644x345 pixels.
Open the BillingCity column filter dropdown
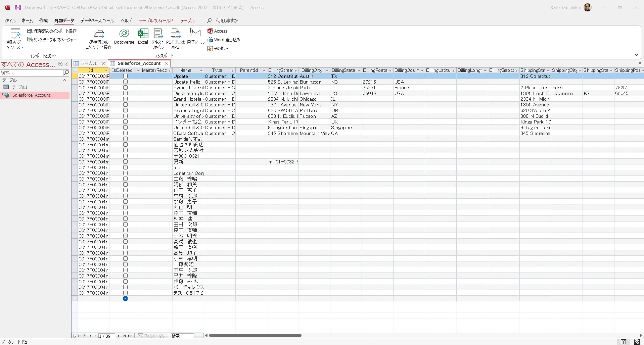pos(327,70)
